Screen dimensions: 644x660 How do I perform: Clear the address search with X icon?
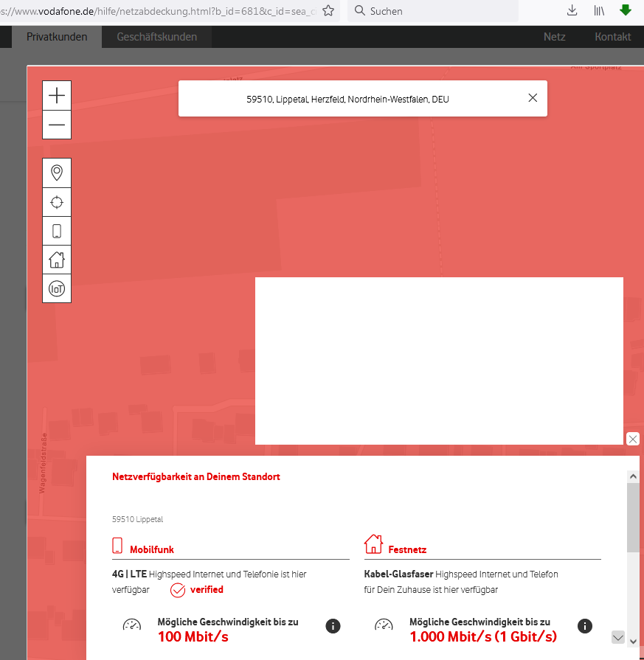click(x=533, y=98)
